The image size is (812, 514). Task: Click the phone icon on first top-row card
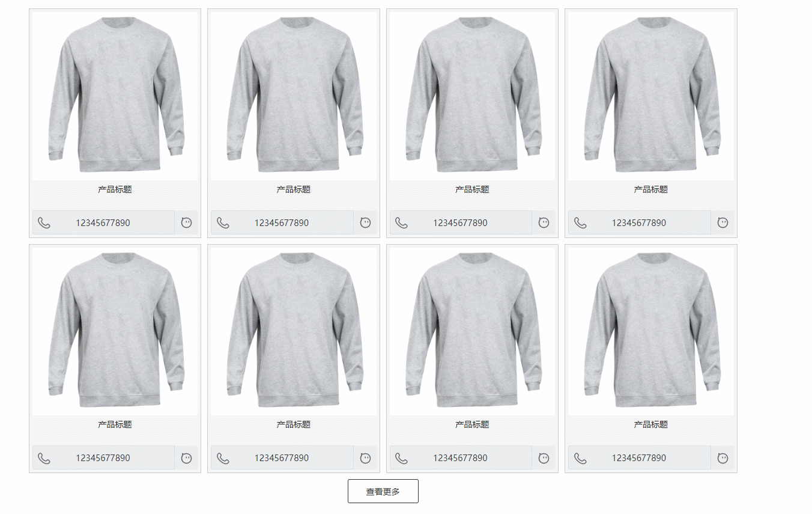[x=44, y=223]
